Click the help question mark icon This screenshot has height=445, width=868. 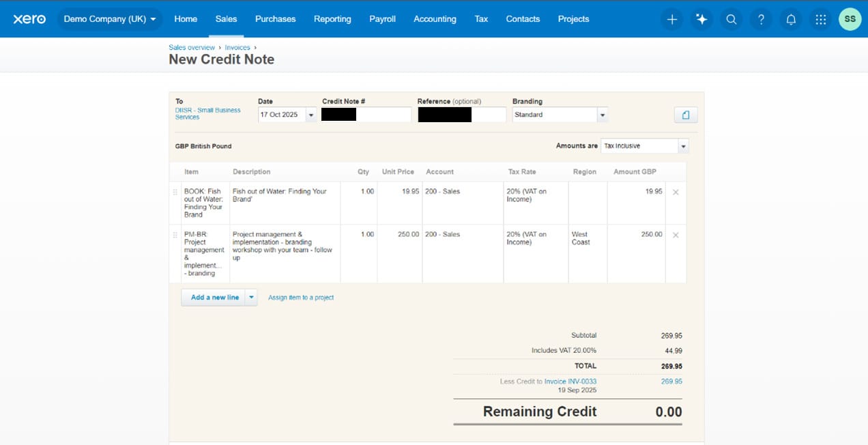[761, 19]
